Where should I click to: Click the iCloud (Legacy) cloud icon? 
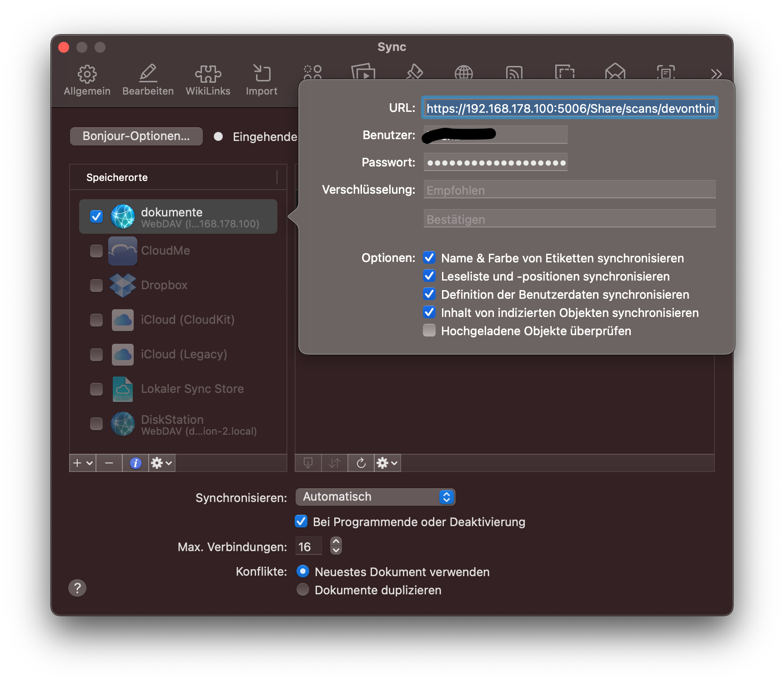(x=123, y=355)
